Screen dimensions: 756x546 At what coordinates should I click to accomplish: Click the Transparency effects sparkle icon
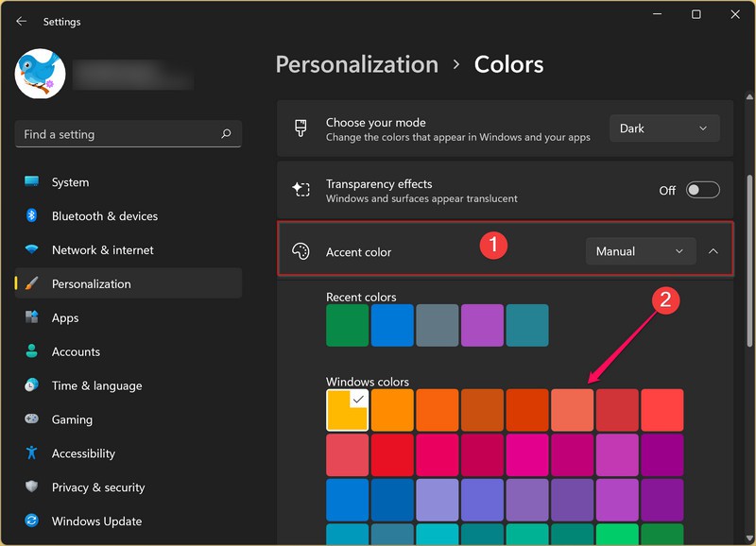[301, 189]
